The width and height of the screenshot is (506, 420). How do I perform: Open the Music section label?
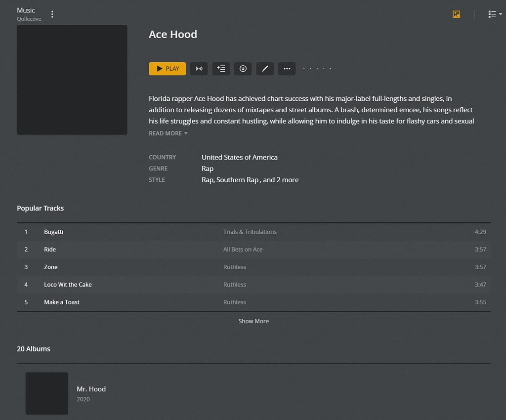[26, 10]
